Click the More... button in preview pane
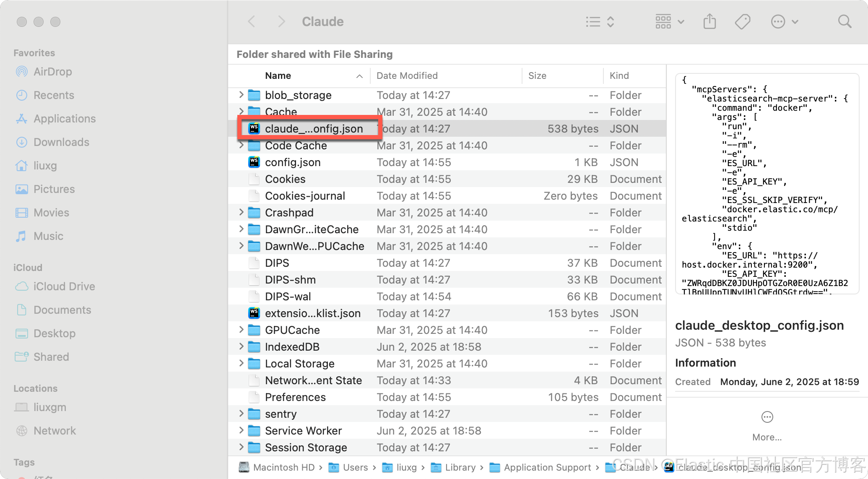This screenshot has height=479, width=868. click(767, 426)
